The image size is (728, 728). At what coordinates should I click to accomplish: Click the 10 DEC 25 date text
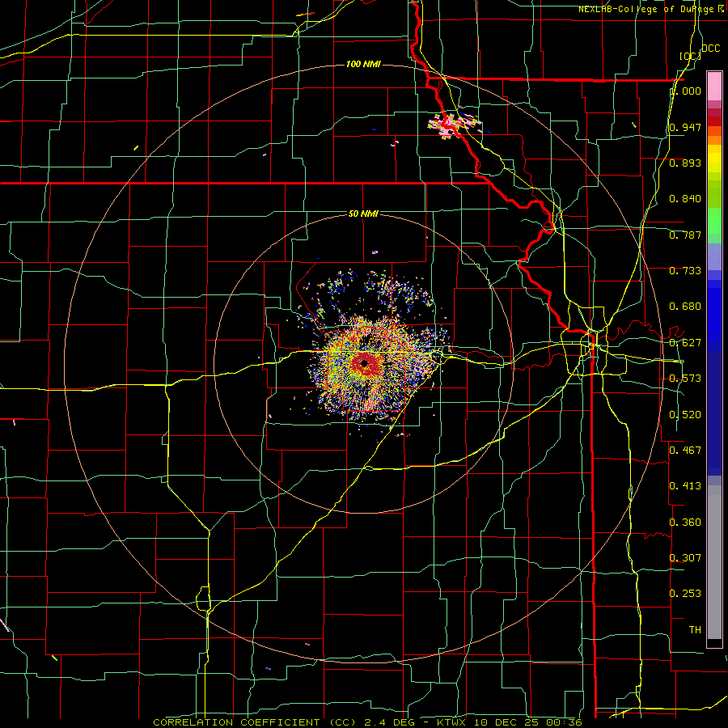(506, 722)
